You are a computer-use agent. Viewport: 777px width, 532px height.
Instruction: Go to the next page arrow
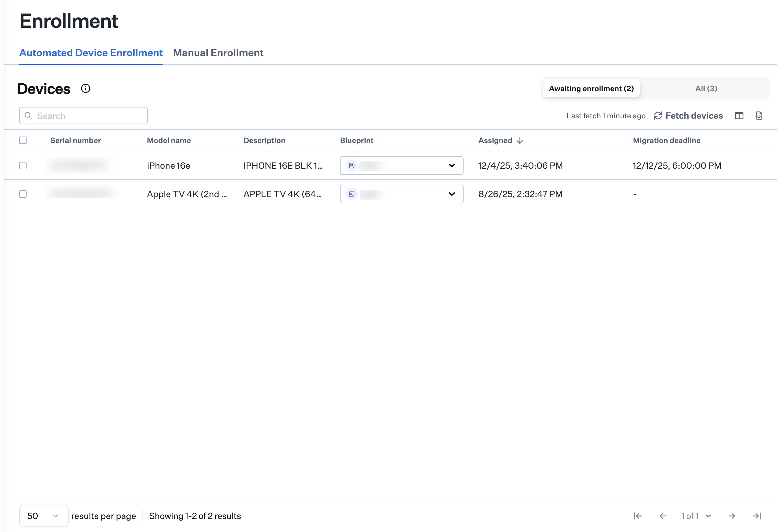[732, 516]
